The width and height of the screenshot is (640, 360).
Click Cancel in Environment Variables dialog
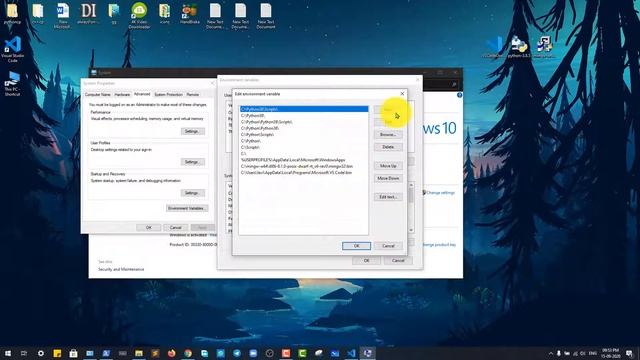click(x=398, y=260)
